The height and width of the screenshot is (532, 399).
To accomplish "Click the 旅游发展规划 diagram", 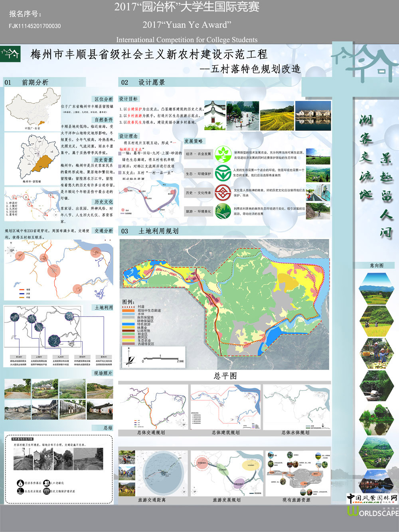I will coord(226,474).
